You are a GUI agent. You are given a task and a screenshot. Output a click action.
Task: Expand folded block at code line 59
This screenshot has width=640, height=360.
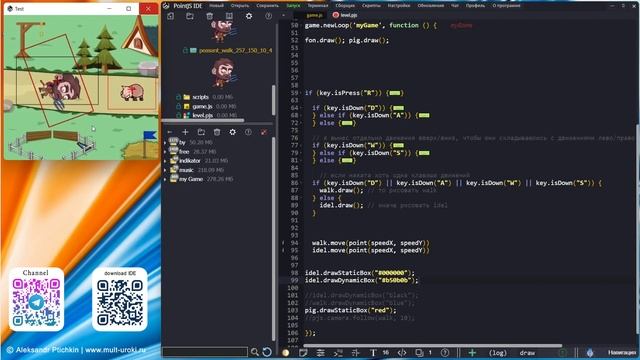click(395, 93)
